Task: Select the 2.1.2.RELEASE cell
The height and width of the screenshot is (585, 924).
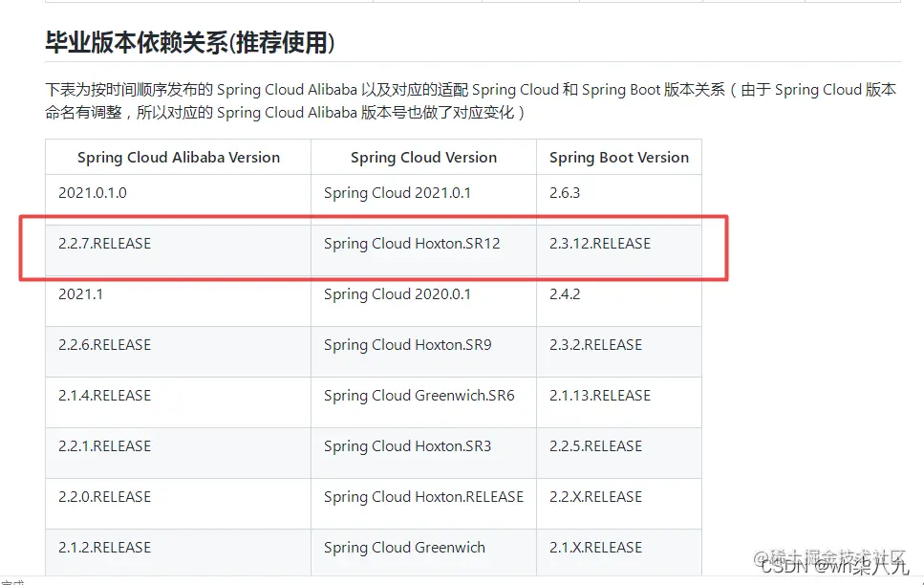Action: 179,552
